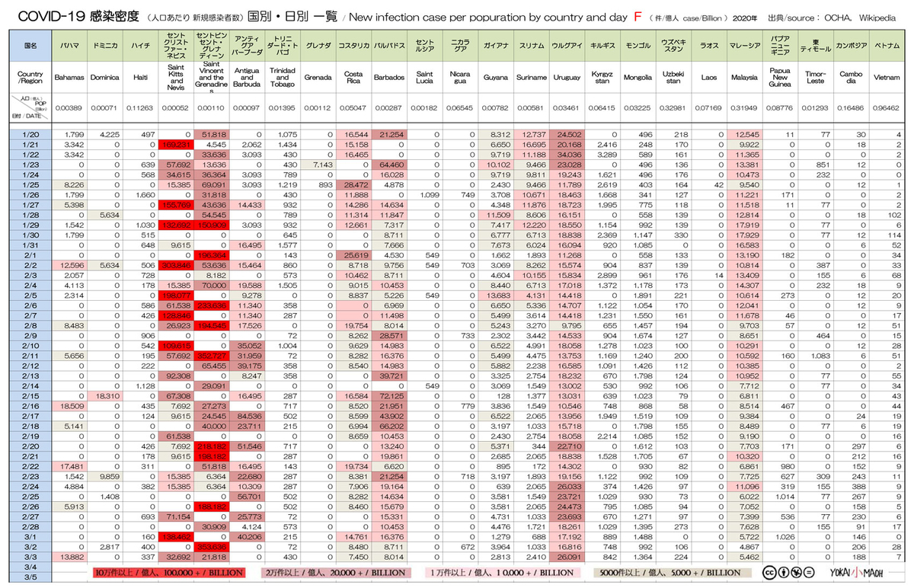This screenshot has height=588, width=914.
Task: Click the red cell value 353.636
Action: tap(212, 545)
